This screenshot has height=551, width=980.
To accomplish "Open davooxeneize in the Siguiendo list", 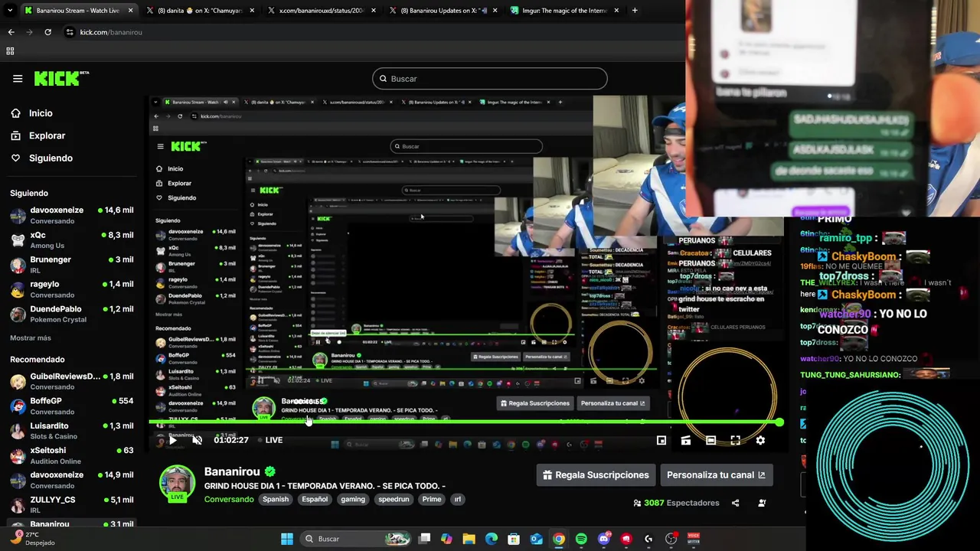I will tap(70, 215).
